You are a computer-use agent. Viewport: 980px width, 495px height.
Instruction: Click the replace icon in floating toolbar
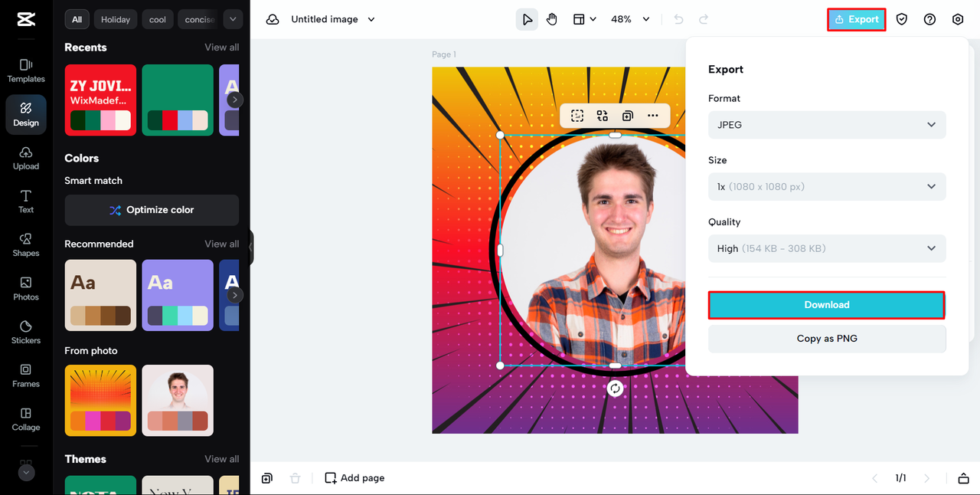(x=603, y=116)
